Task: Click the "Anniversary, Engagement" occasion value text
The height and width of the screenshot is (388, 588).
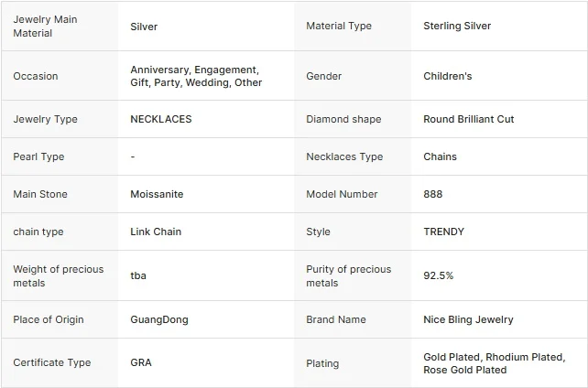Action: pos(194,70)
